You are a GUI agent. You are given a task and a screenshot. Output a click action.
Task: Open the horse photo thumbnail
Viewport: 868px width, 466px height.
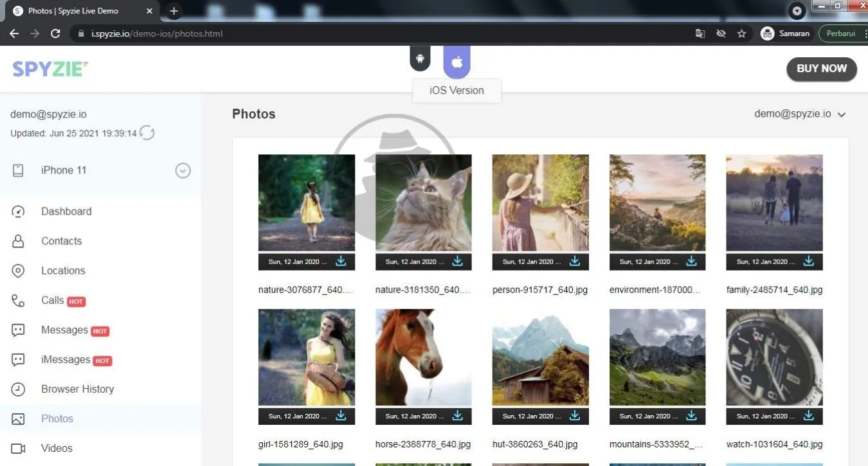[x=424, y=357]
